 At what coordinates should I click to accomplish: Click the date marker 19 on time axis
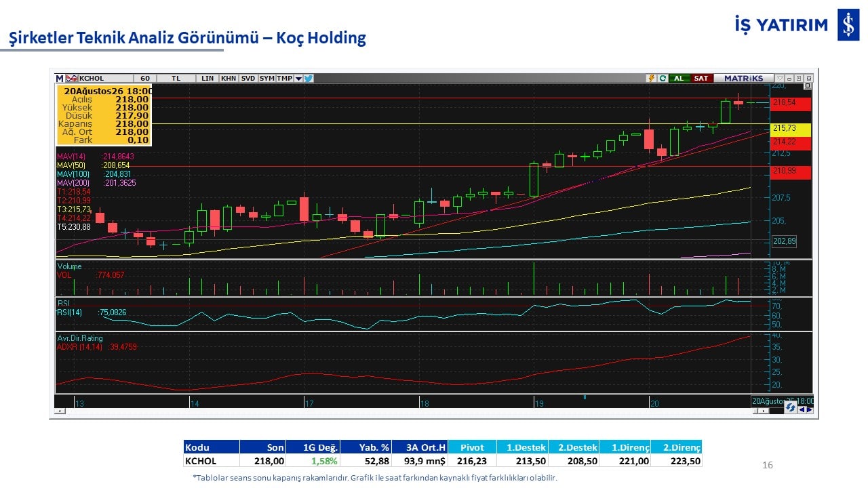coord(539,403)
